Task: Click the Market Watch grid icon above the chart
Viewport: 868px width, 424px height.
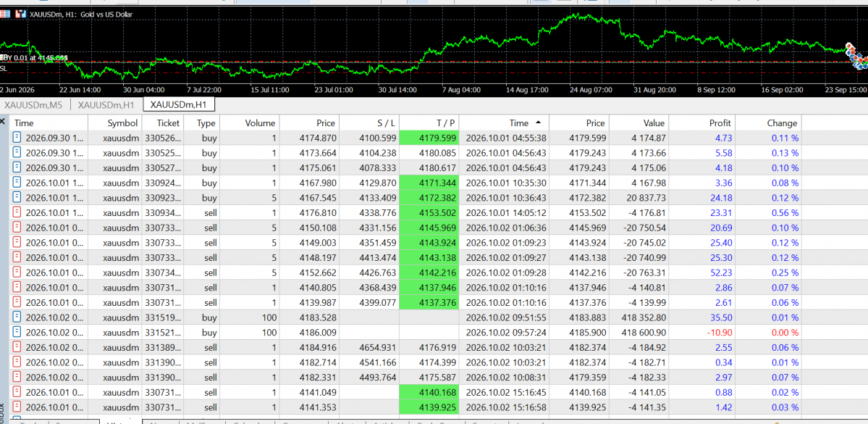Action: click(x=4, y=14)
